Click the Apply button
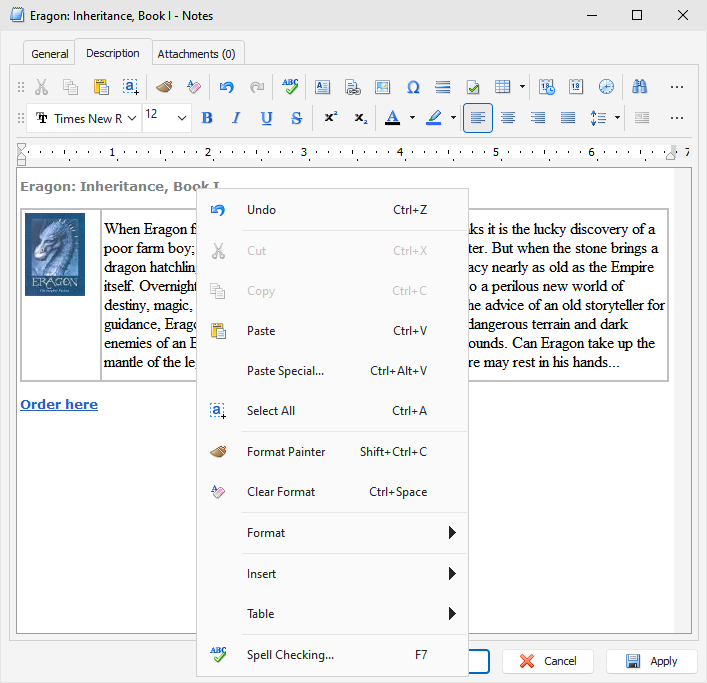The width and height of the screenshot is (707, 683). tap(652, 661)
